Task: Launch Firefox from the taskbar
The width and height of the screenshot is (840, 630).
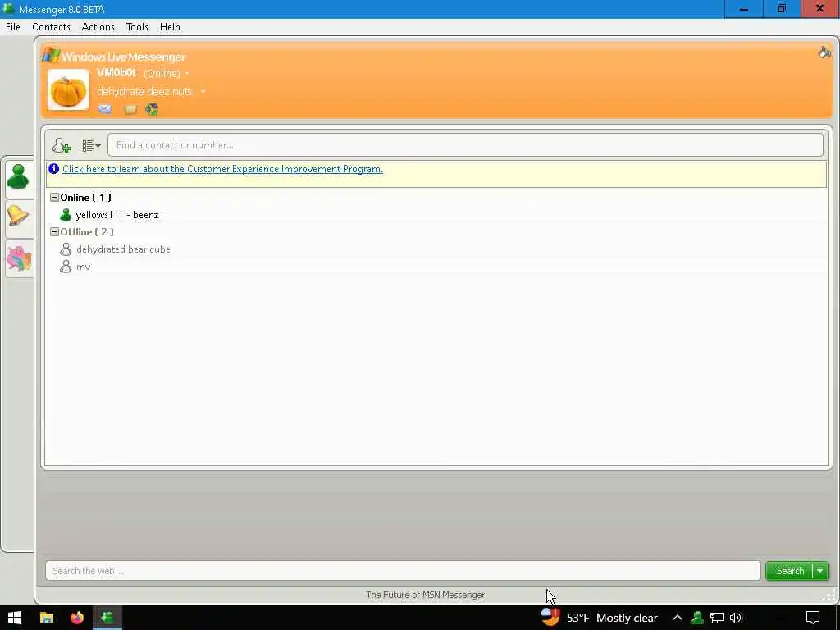Action: coord(77,618)
